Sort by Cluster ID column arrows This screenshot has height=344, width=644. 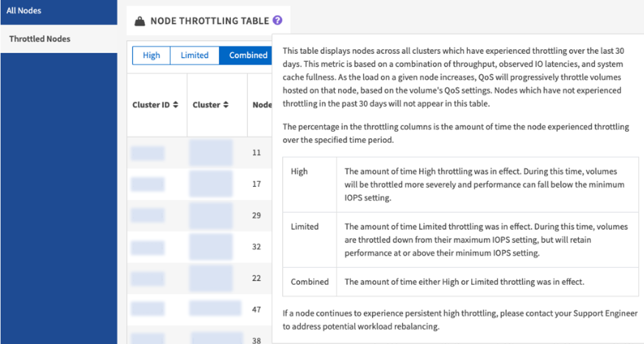(175, 105)
